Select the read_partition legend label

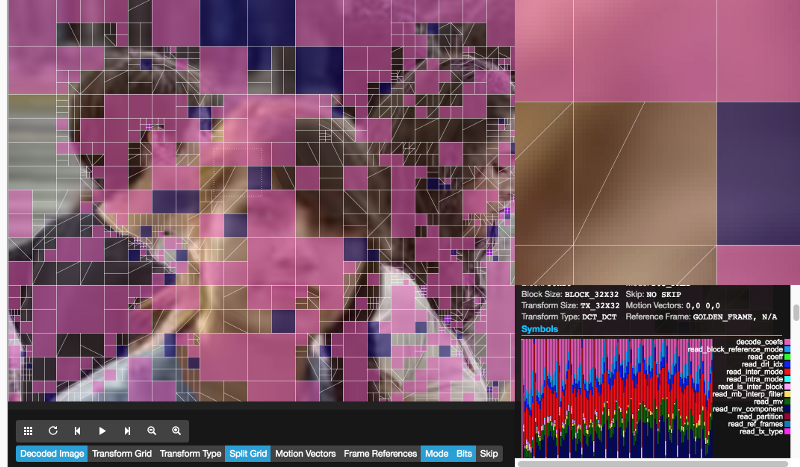[760, 416]
